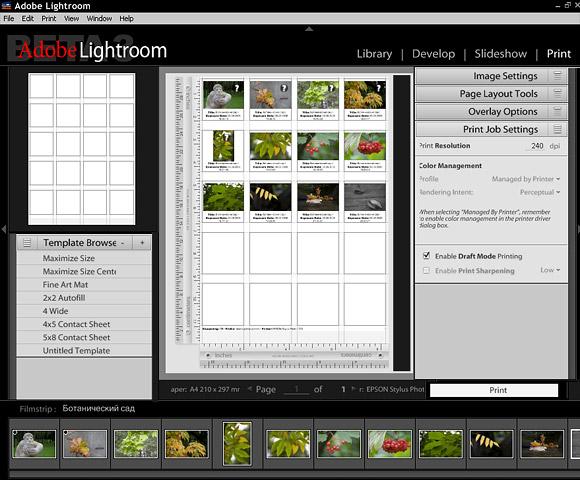Toggle Enable Print Sharpening checkbox

426,270
